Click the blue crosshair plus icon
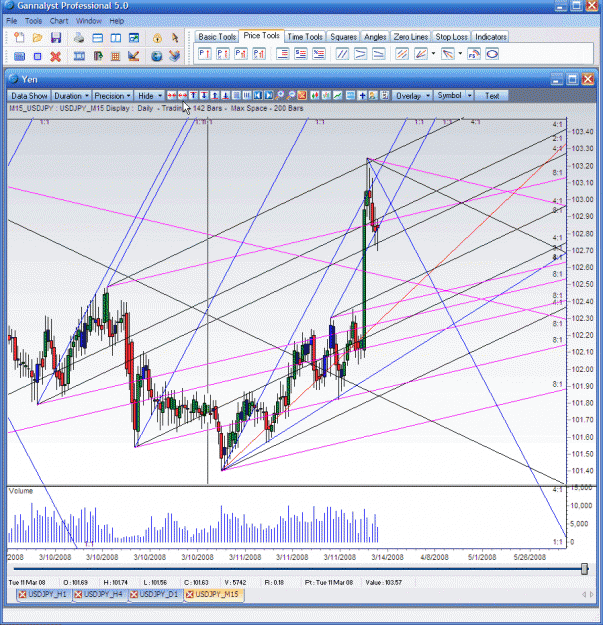This screenshot has height=625, width=603. point(362,95)
